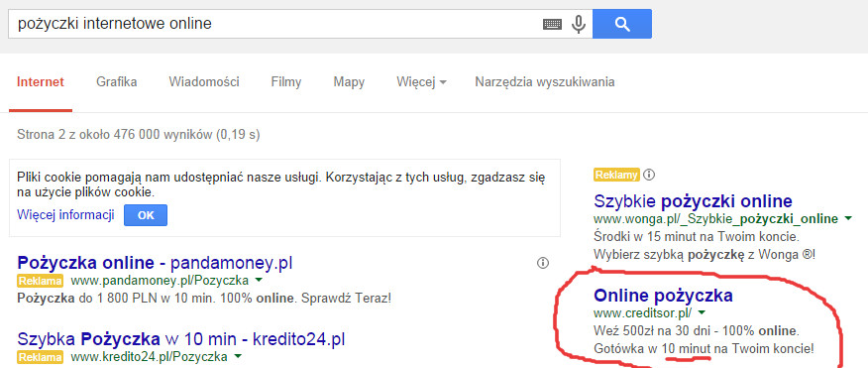Accept cookies with the OK button
This screenshot has height=368, width=868.
(x=146, y=215)
